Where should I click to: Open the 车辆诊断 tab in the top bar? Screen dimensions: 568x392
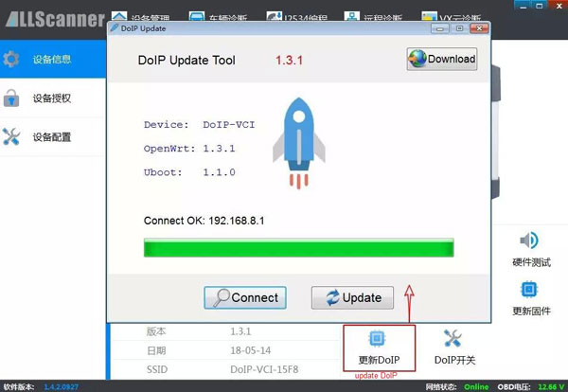pos(219,17)
